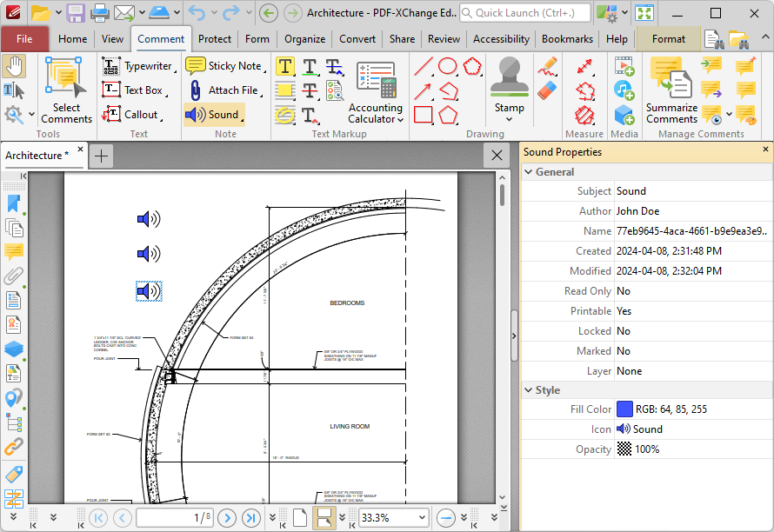The image size is (774, 532).
Task: Select the Underline Text tool
Action: coord(310,67)
